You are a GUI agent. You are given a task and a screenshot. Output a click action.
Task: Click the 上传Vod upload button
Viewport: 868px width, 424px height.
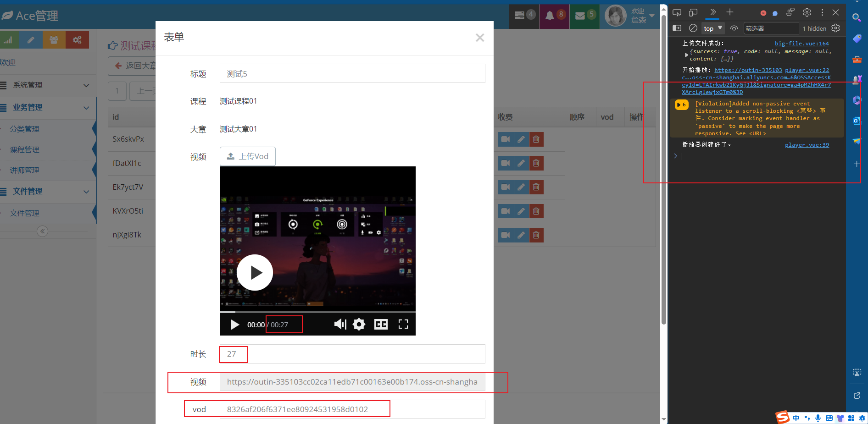pos(248,156)
